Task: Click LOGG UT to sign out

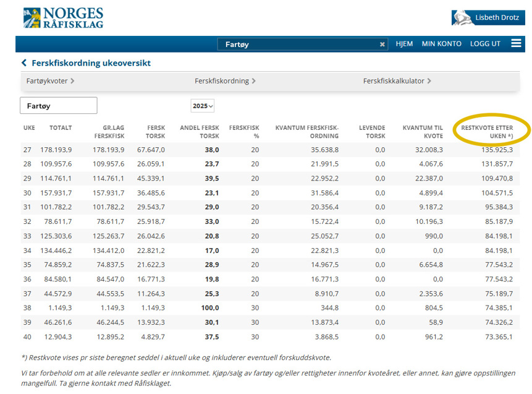Action: pos(485,44)
